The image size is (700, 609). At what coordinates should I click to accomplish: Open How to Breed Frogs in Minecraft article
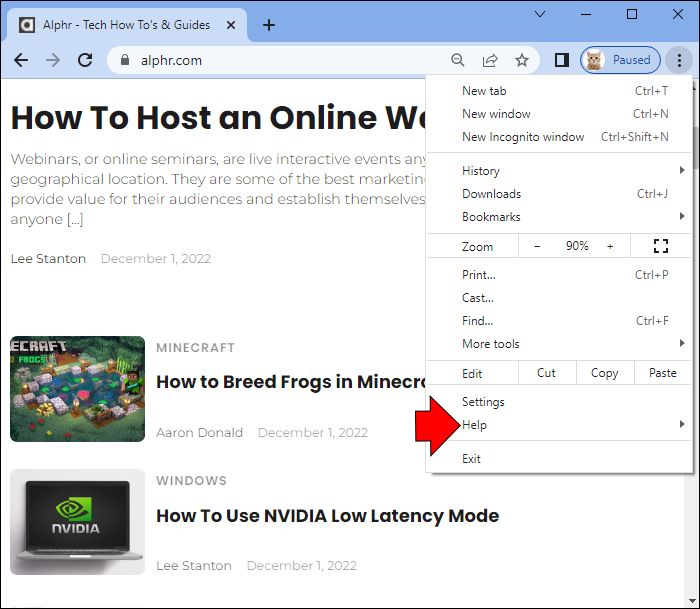point(291,382)
